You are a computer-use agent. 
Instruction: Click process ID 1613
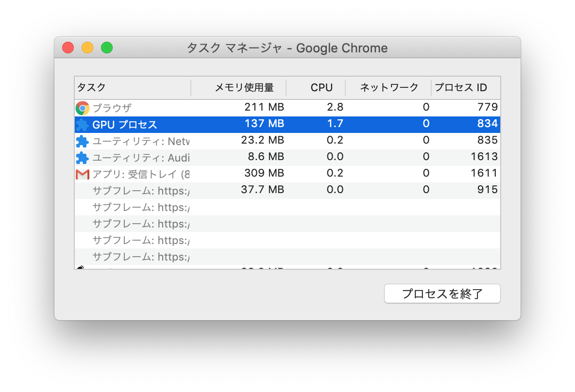(x=484, y=156)
